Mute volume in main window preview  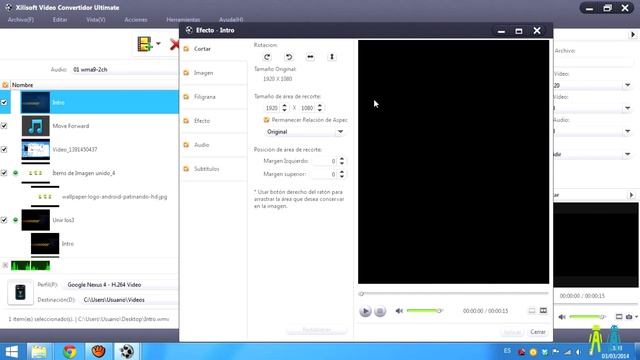point(562,317)
